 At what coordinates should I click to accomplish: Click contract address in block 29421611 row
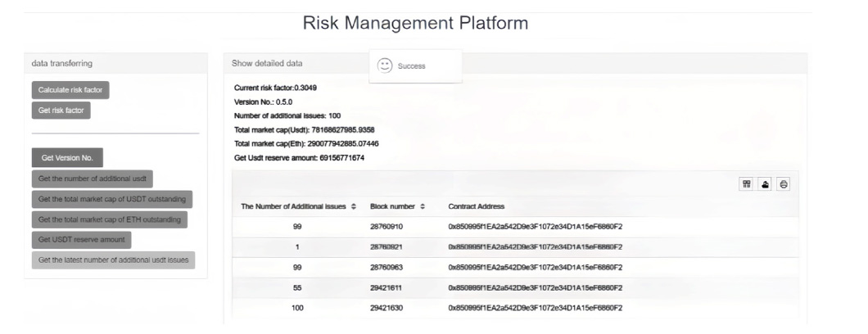pyautogui.click(x=535, y=287)
